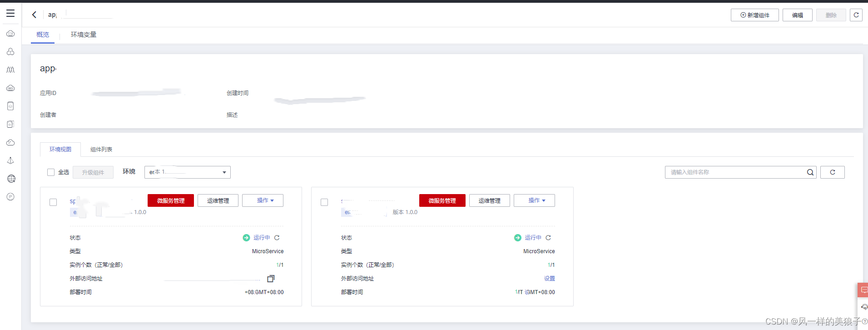
Task: Select the 环境视图 tab
Action: tap(60, 149)
